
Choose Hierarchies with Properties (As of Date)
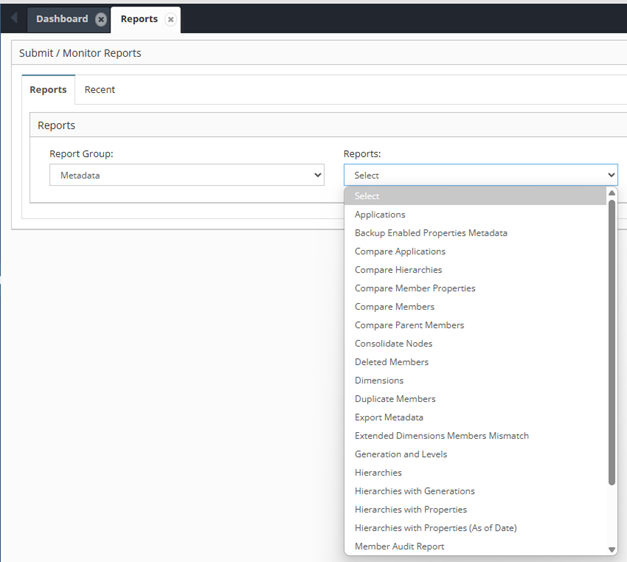tap(475, 528)
